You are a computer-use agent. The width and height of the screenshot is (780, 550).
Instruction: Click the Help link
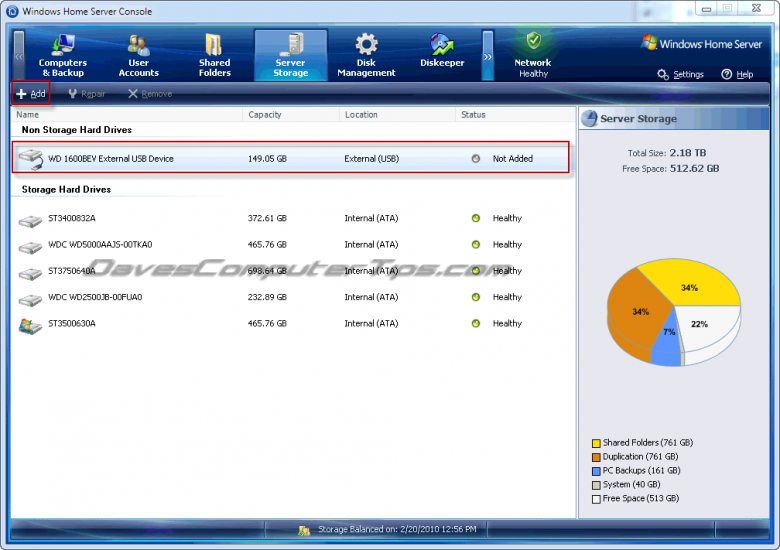pyautogui.click(x=738, y=74)
